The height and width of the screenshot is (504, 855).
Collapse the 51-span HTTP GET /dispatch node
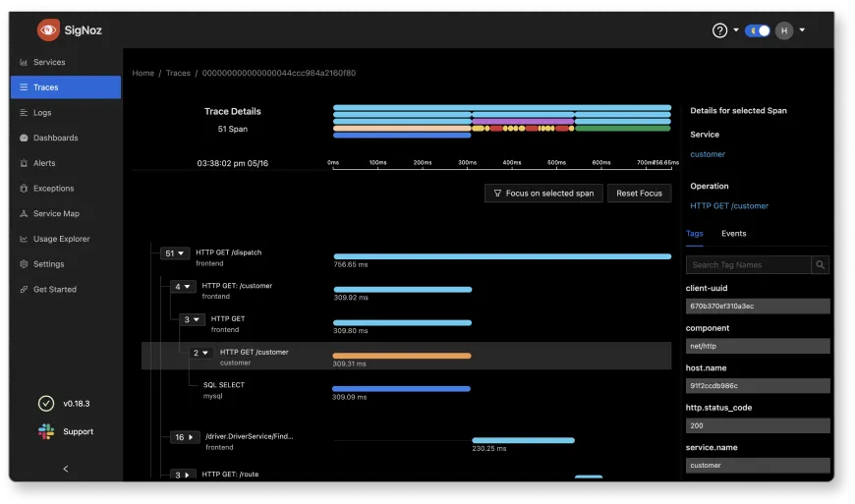click(x=175, y=253)
